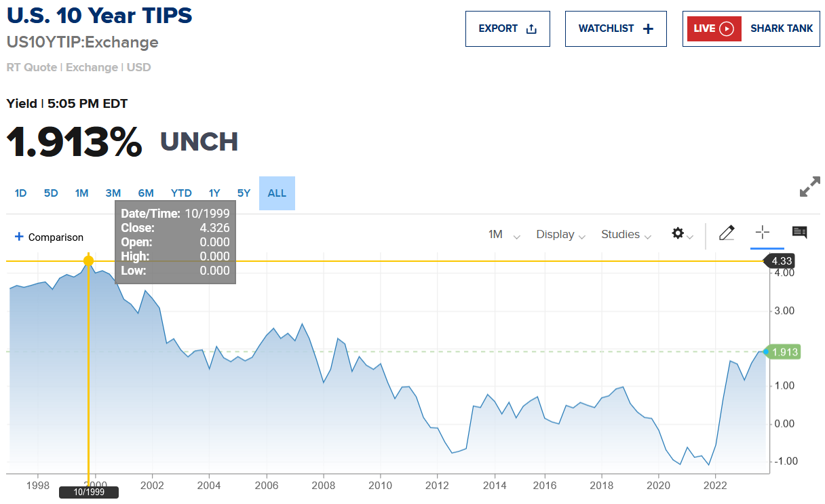This screenshot has width=825, height=504.
Task: Click the Export share icon
Action: (x=531, y=28)
